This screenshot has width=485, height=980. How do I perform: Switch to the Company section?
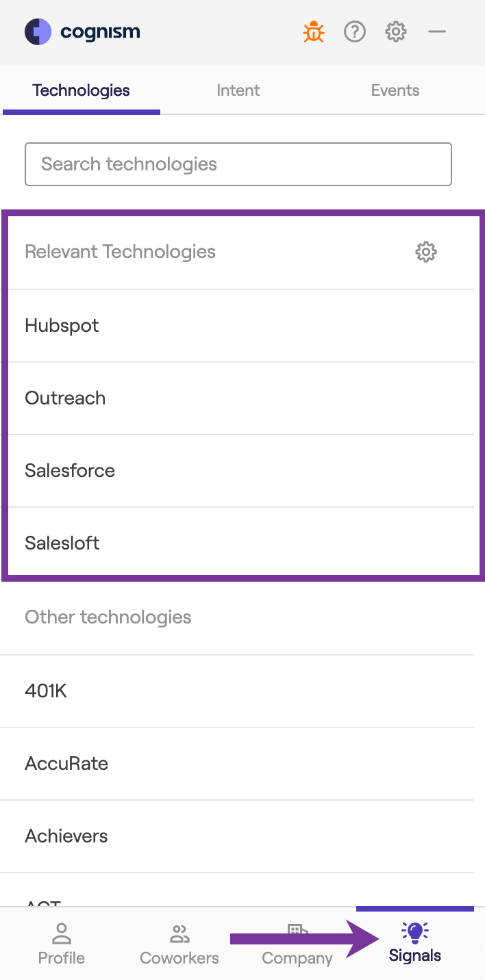(x=297, y=945)
